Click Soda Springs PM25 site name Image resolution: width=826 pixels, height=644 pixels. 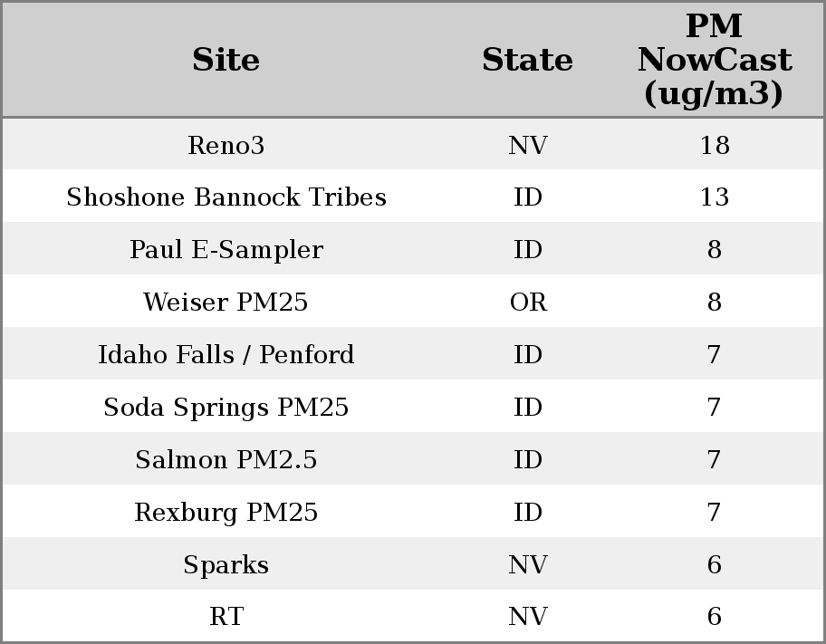[226, 408]
